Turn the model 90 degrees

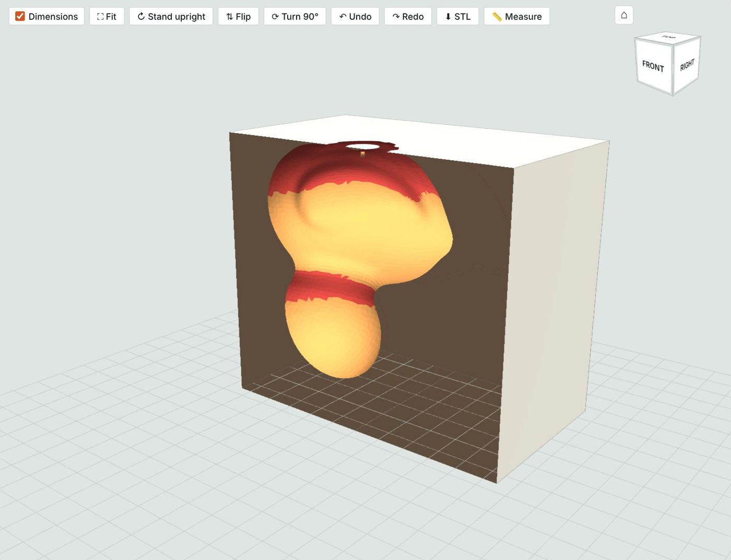pyautogui.click(x=294, y=16)
